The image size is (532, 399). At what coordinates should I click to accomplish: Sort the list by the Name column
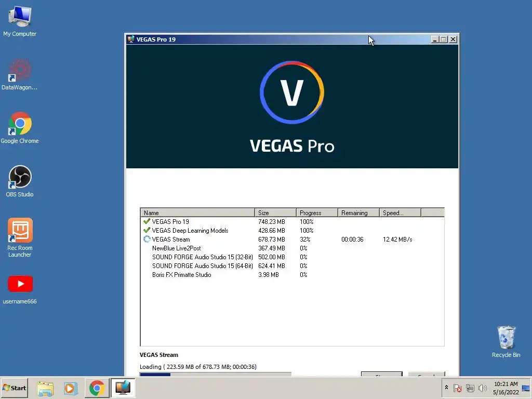(197, 212)
